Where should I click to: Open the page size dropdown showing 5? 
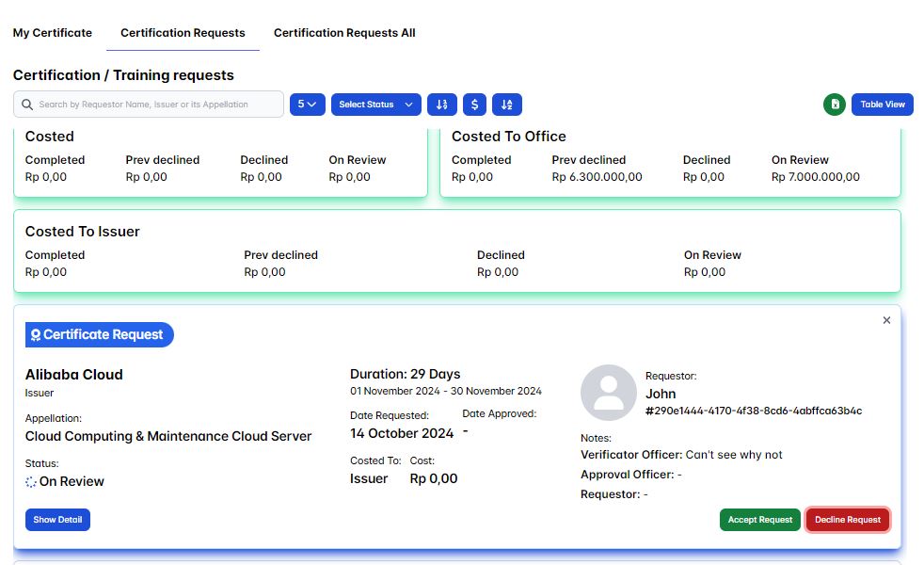pos(307,105)
